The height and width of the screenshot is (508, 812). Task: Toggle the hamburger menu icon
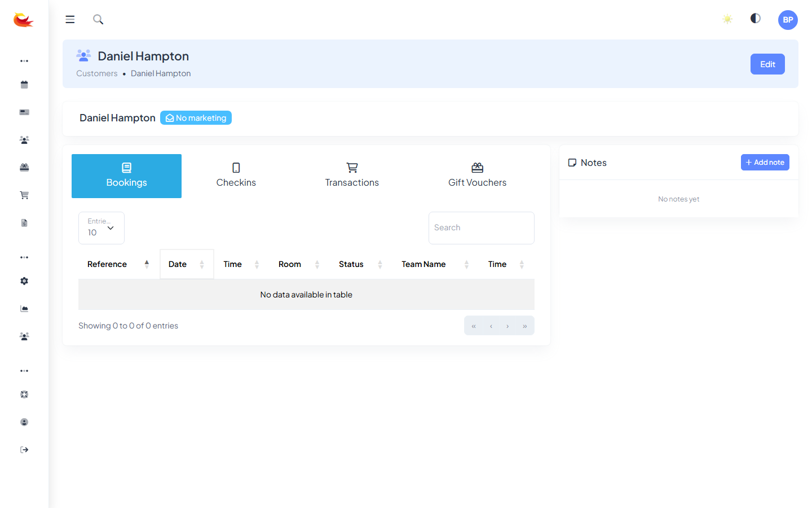70,19
